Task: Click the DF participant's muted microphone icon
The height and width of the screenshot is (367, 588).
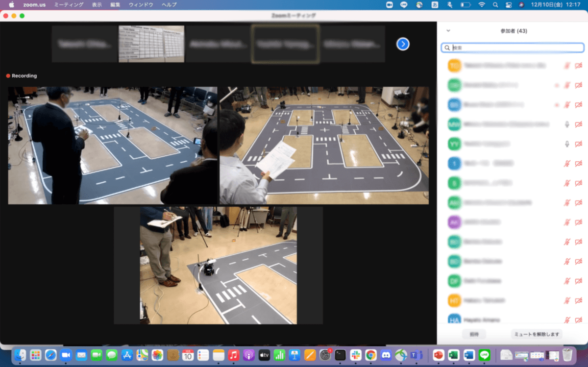Action: pyautogui.click(x=567, y=281)
